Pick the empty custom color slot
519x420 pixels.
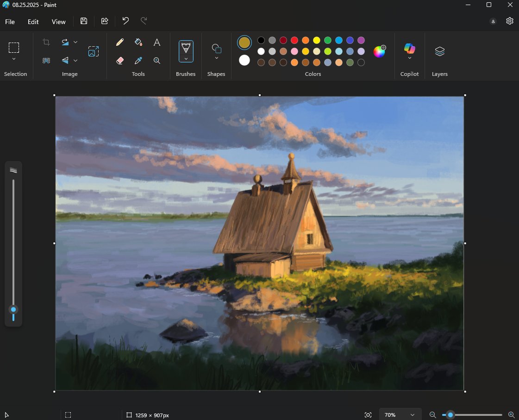[361, 62]
